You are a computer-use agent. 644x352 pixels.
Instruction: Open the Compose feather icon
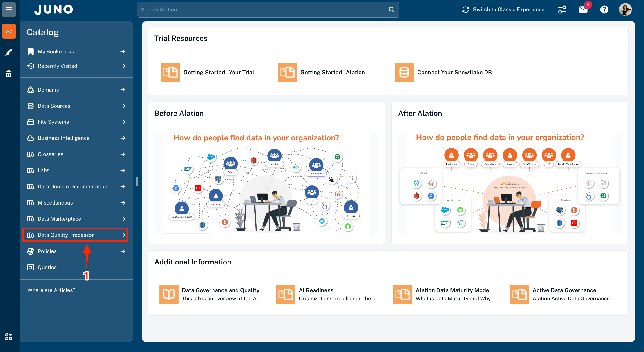pos(9,53)
